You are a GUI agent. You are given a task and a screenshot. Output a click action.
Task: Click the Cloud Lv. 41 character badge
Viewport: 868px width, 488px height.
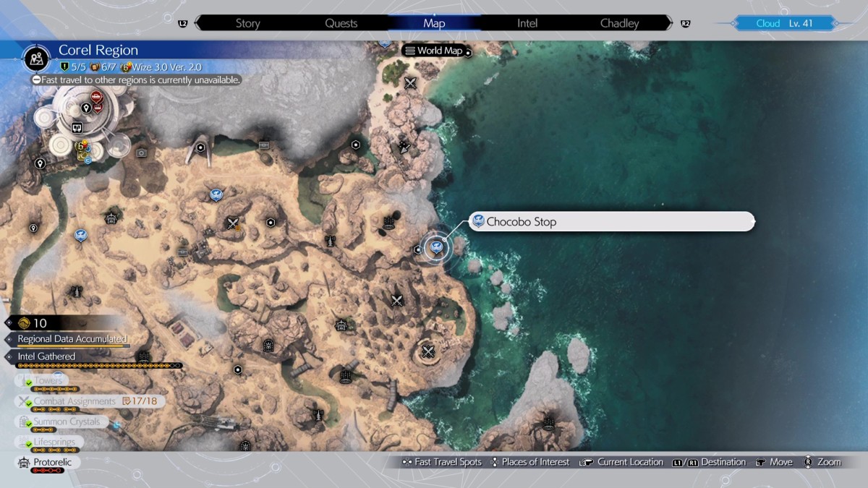(785, 23)
